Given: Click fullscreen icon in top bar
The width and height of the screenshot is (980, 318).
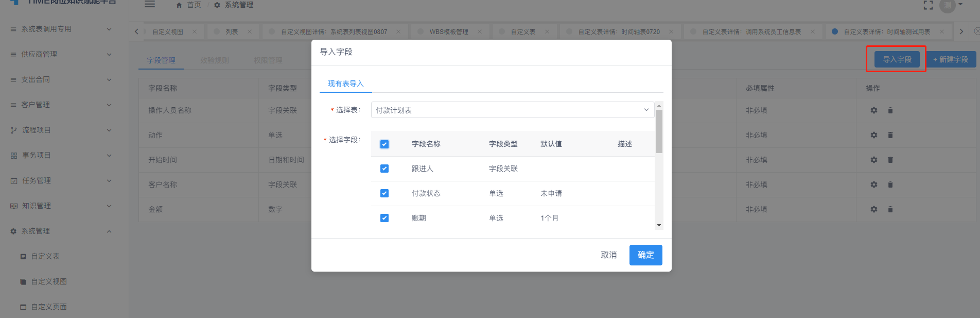Looking at the screenshot, I should point(928,5).
